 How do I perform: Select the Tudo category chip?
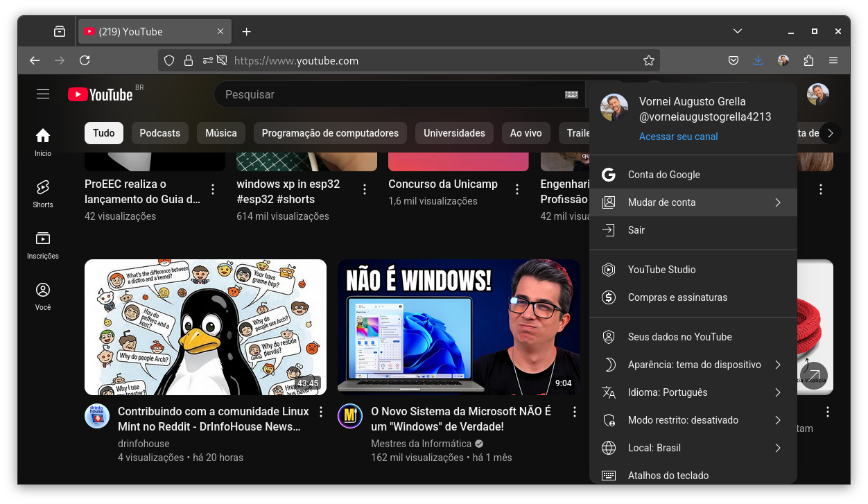[104, 133]
